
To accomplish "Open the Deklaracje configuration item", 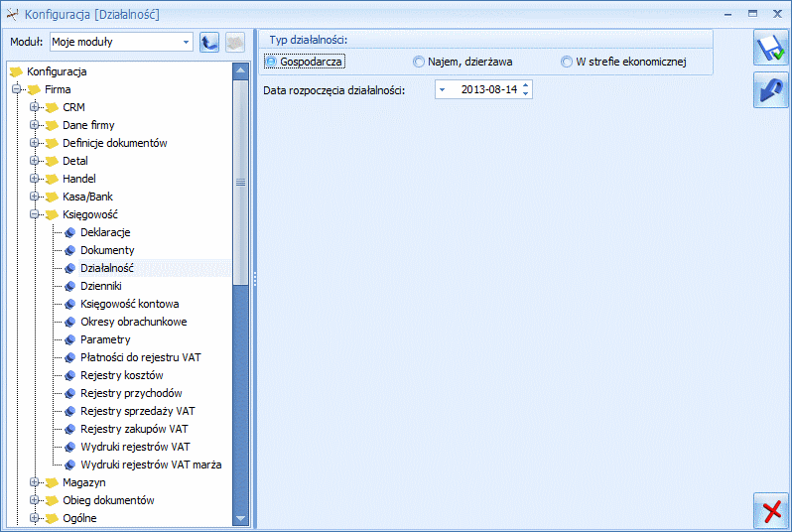I will (105, 232).
